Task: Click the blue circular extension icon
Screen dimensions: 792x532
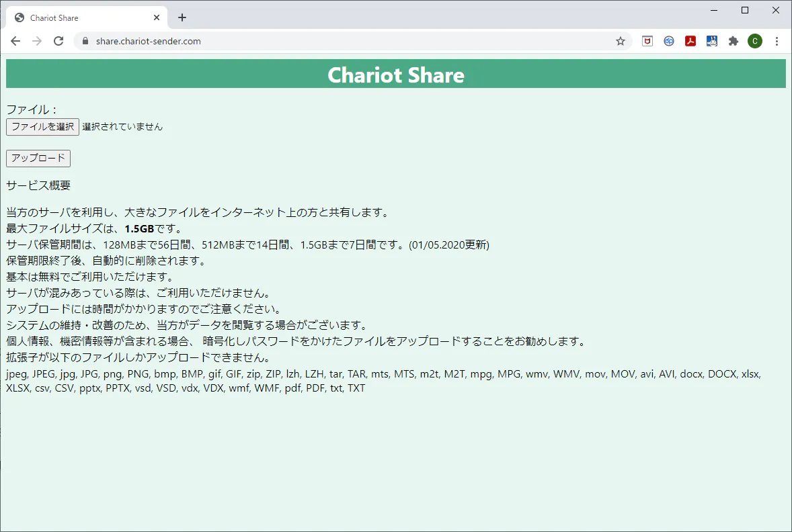Action: click(x=668, y=41)
